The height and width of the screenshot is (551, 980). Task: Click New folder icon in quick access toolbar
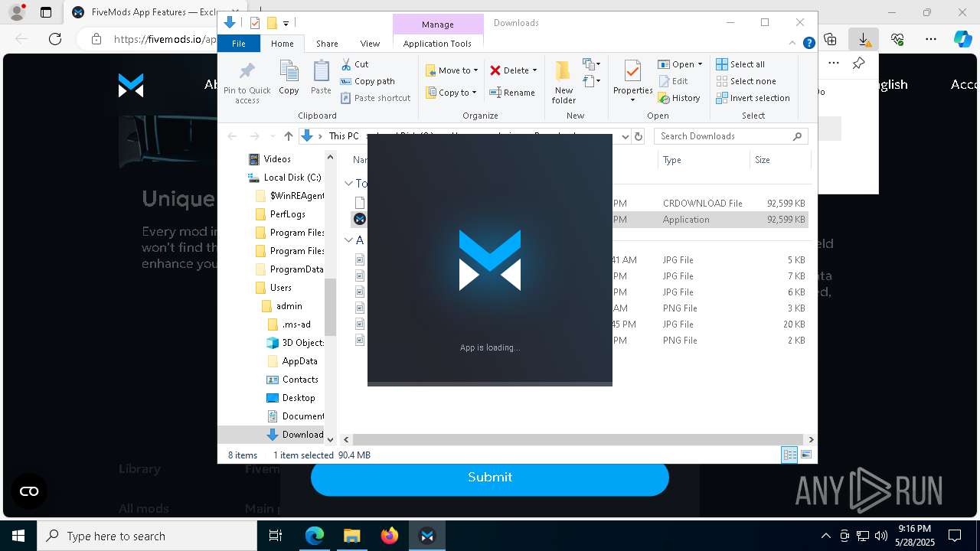click(271, 23)
